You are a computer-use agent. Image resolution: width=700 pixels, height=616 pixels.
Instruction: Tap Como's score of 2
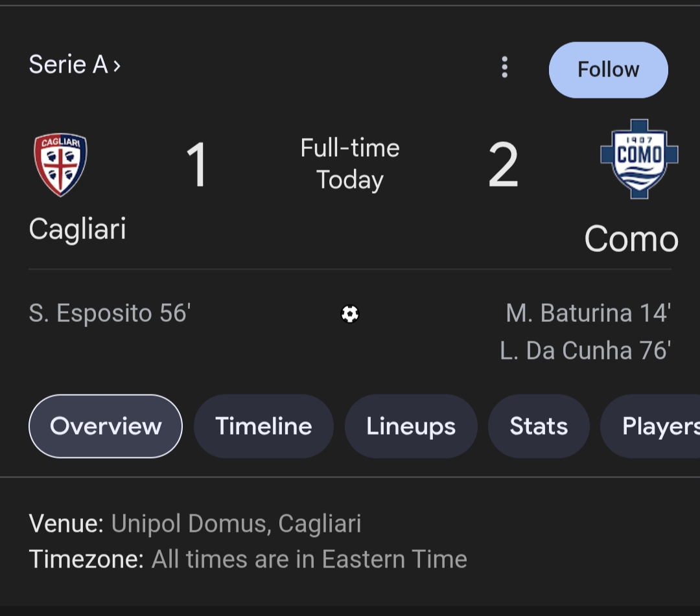click(x=503, y=166)
